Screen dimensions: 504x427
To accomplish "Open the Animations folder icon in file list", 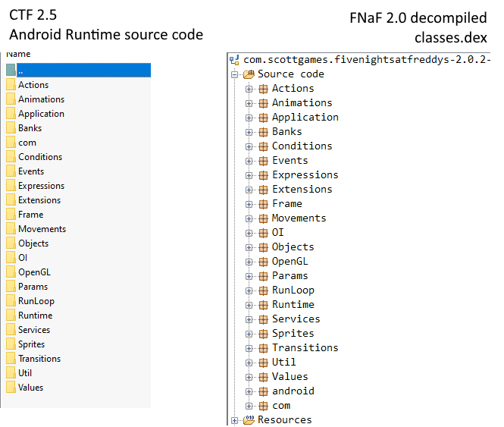I will click(x=11, y=99).
